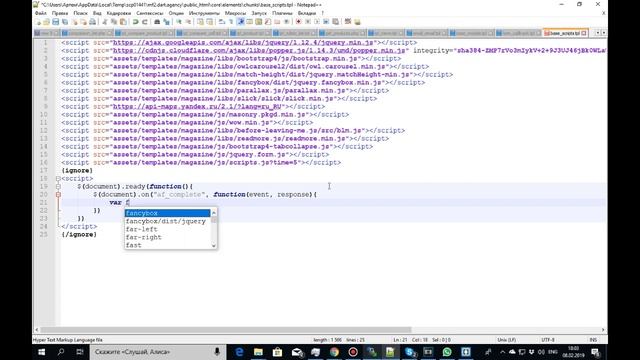Open the Кодировки menu
The image size is (640, 360).
point(119,13)
